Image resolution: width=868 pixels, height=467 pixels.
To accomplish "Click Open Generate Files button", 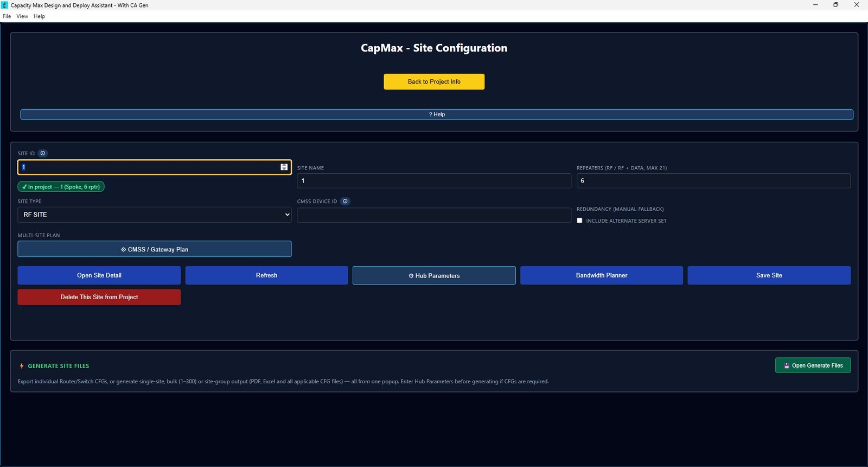I will tap(813, 365).
